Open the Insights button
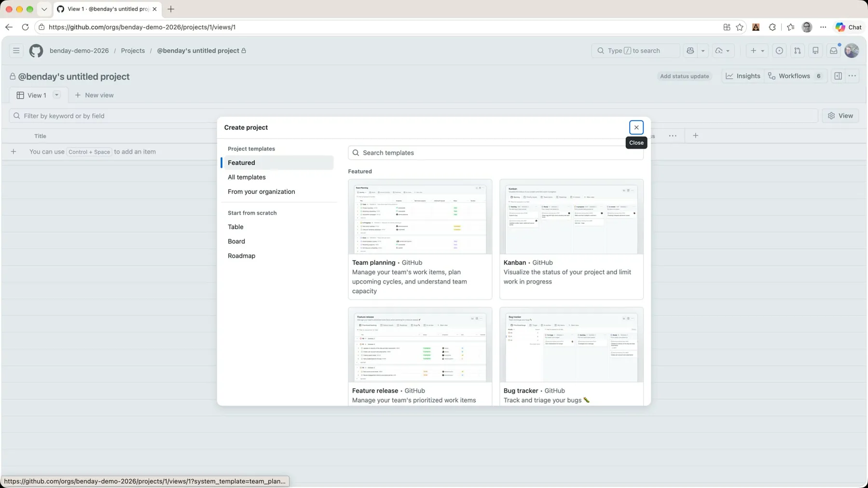 pyautogui.click(x=743, y=76)
